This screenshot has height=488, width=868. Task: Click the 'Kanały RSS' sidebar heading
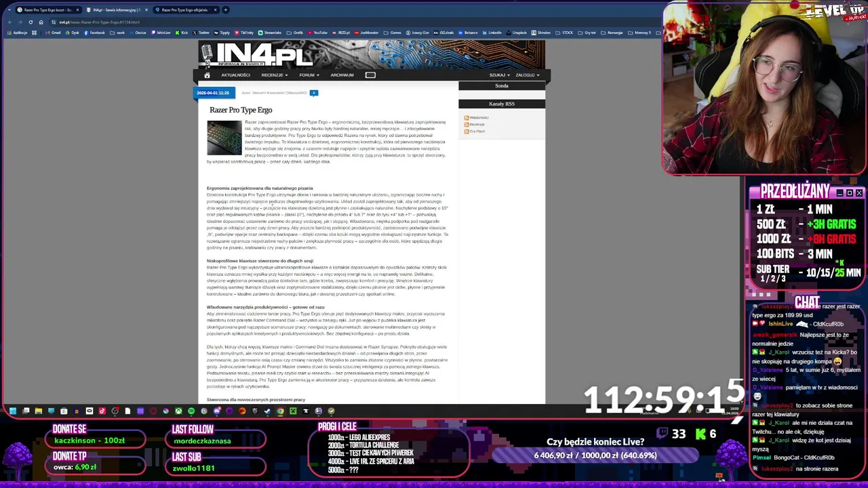point(502,104)
